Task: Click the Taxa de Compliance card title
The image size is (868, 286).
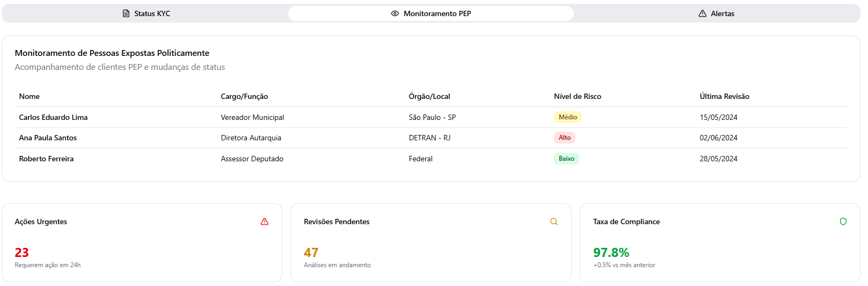Action: click(x=626, y=221)
